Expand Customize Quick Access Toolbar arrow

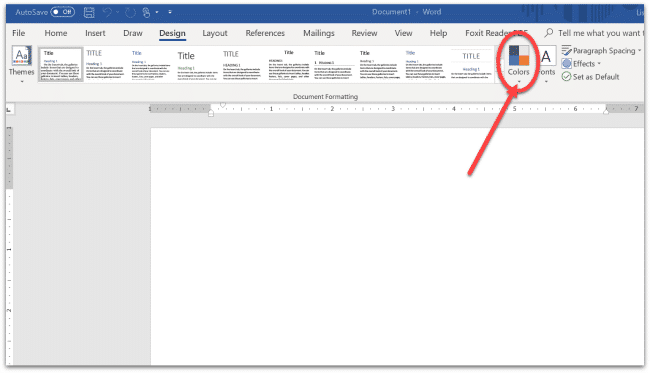point(170,12)
